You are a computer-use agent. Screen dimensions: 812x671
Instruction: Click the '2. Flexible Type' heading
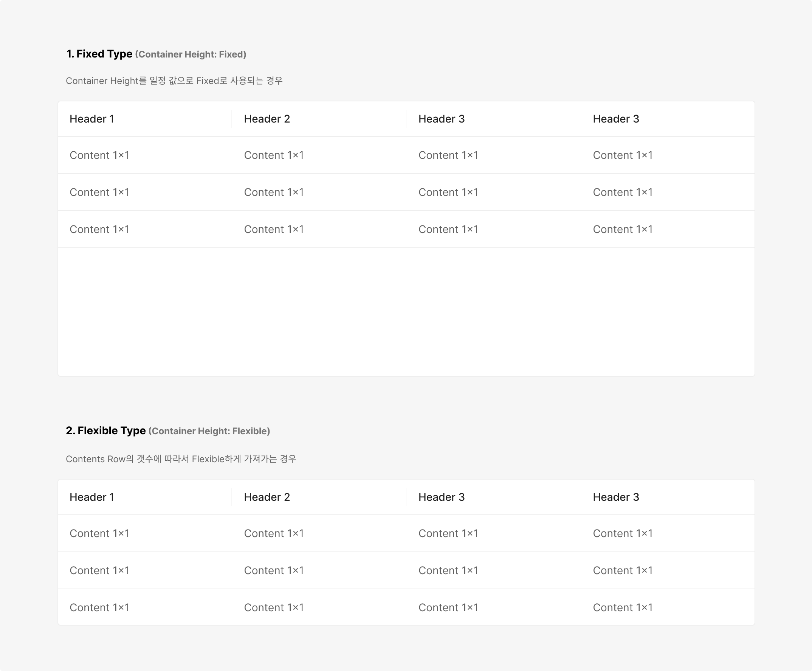pos(106,430)
